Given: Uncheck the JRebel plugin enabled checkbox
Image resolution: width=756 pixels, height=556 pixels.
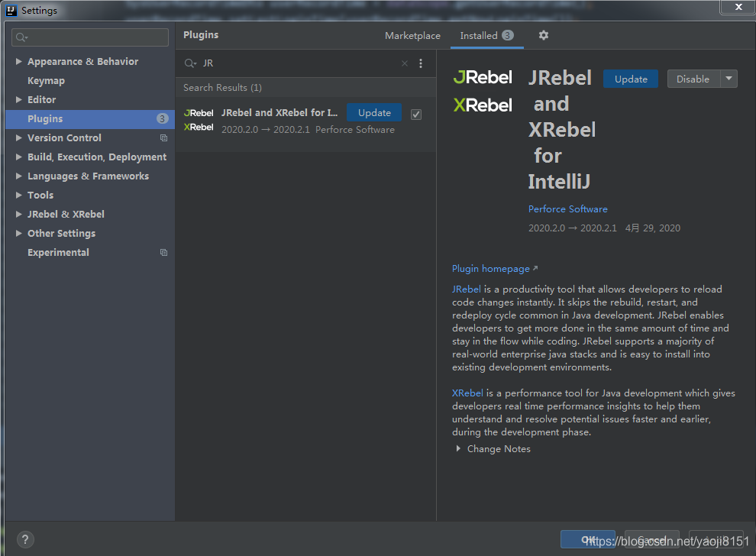Looking at the screenshot, I should coord(416,115).
